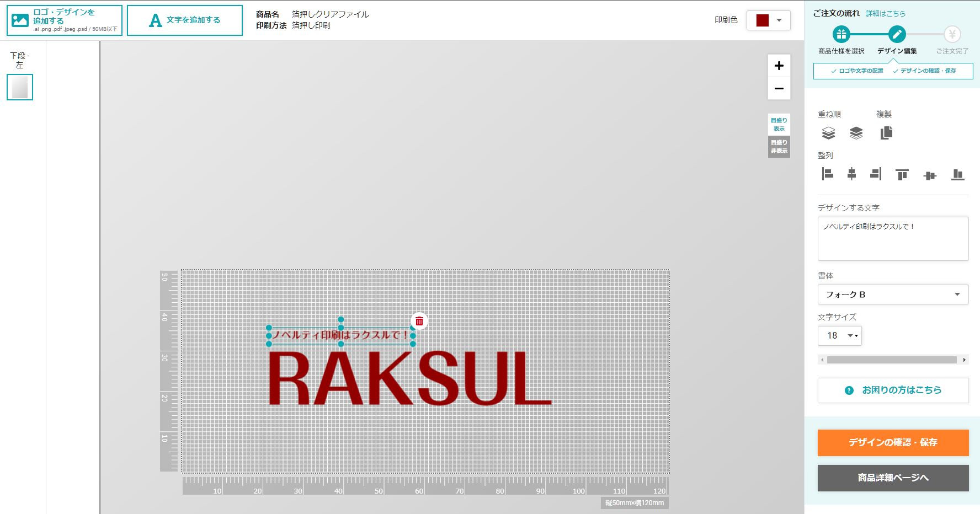The image size is (980, 514).
Task: Click the 縦50mm×横120mm size label
Action: point(635,503)
